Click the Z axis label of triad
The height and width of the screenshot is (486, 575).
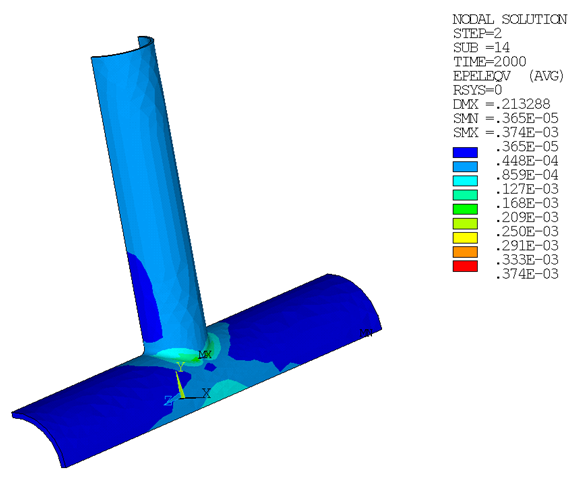(168, 401)
